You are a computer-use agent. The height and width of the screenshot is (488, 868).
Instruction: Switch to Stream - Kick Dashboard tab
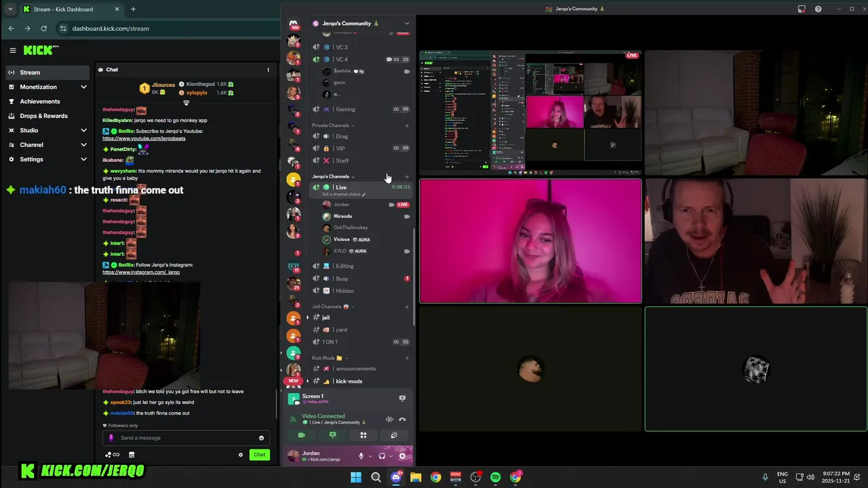(x=71, y=9)
